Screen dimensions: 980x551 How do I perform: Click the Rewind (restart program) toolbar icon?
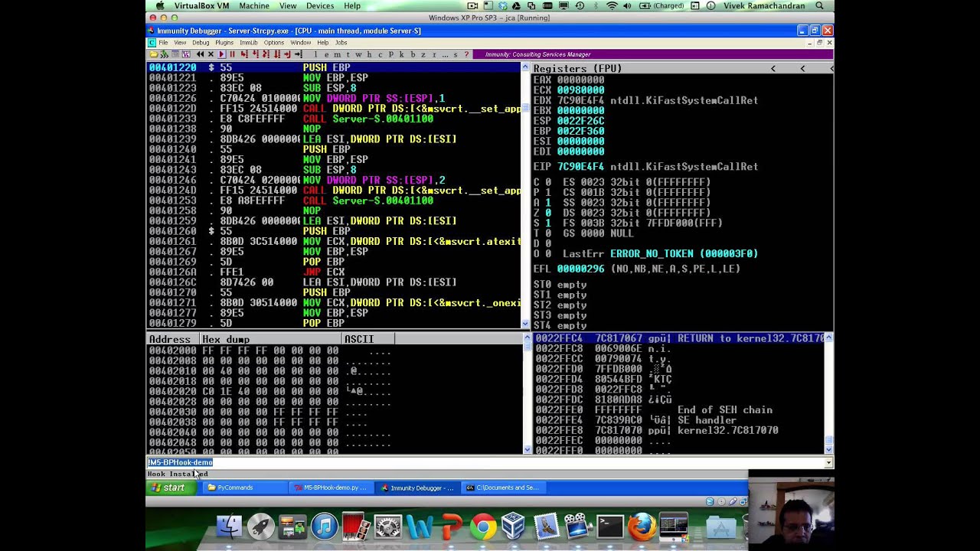(200, 54)
